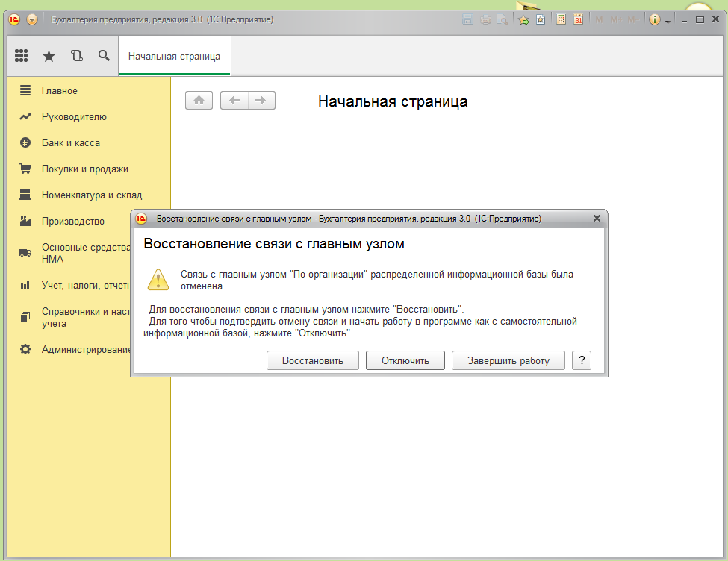728x561 pixels.
Task: Click the M- memory toolbar button
Action: point(633,19)
